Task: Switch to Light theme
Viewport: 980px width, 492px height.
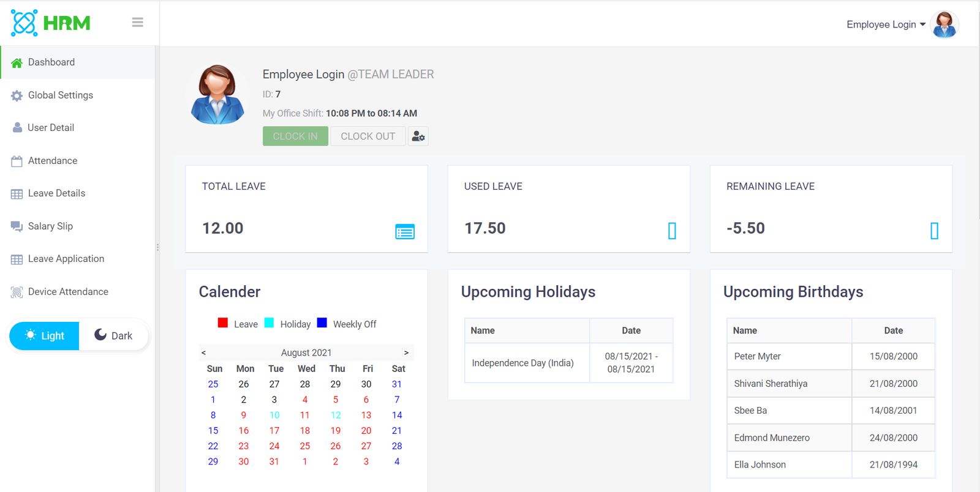Action: [45, 336]
